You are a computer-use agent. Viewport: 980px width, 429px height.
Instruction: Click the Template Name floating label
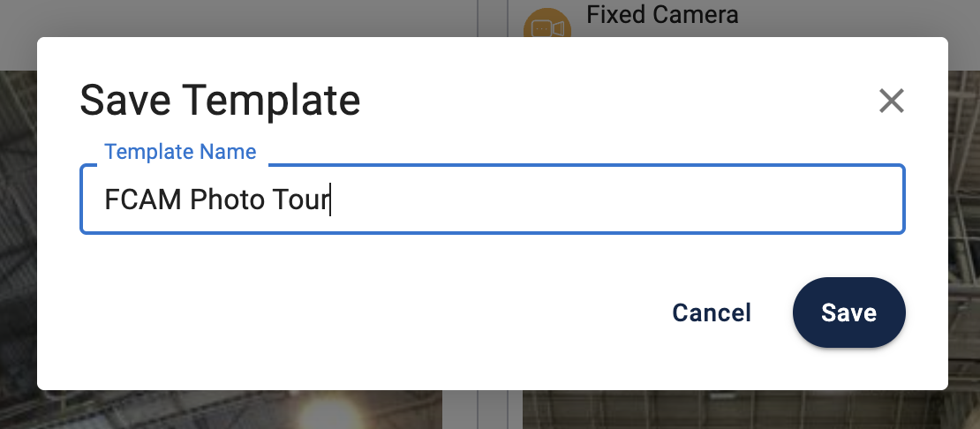(x=180, y=152)
